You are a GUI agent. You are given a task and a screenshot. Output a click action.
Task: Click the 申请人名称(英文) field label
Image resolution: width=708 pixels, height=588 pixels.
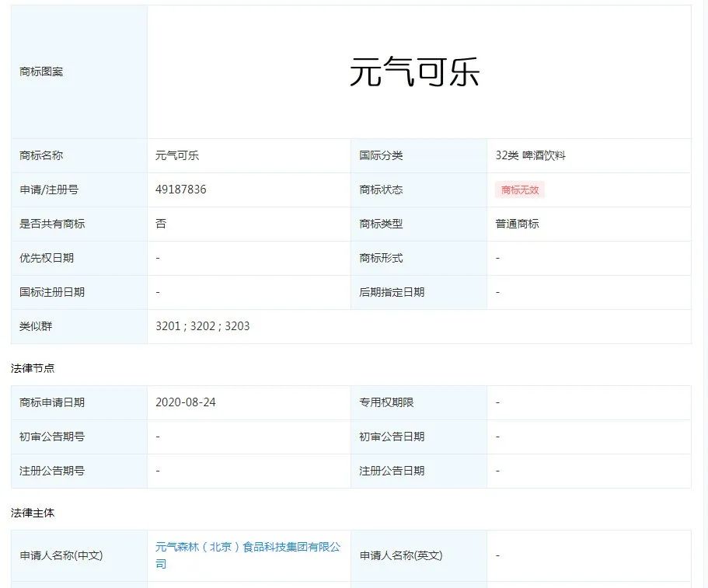(401, 555)
